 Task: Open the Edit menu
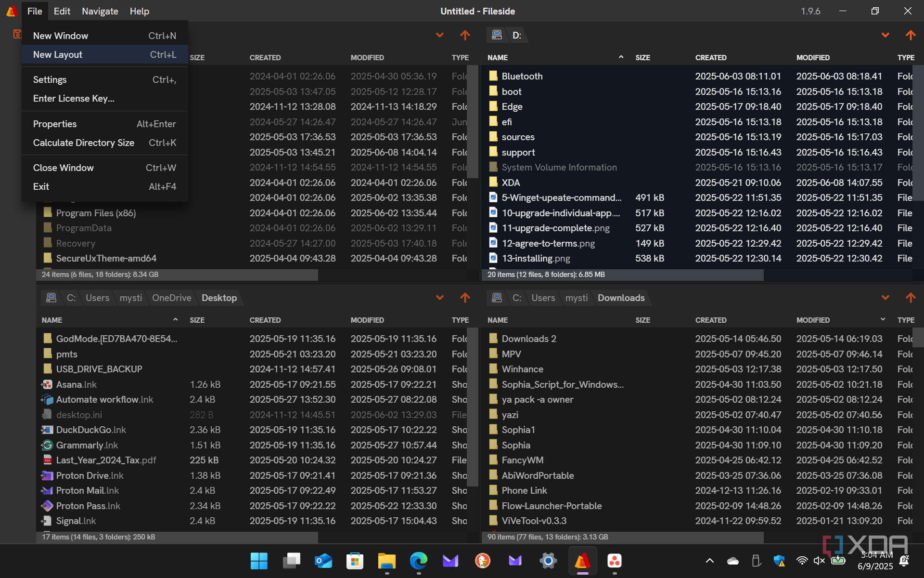(x=62, y=11)
